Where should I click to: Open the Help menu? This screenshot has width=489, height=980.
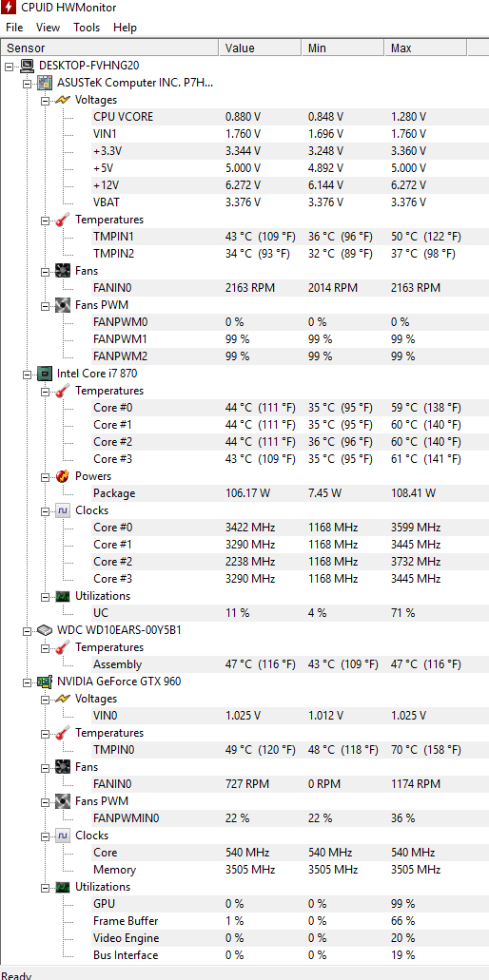pos(125,28)
